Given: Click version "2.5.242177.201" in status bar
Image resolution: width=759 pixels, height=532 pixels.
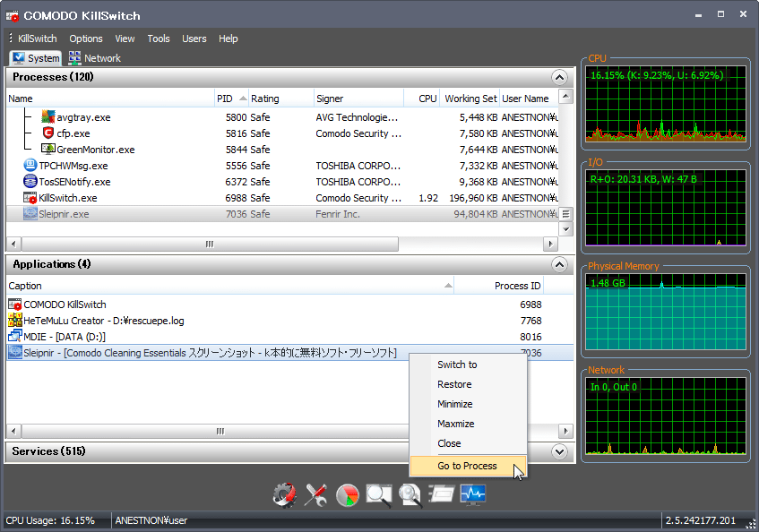Looking at the screenshot, I should 701,521.
